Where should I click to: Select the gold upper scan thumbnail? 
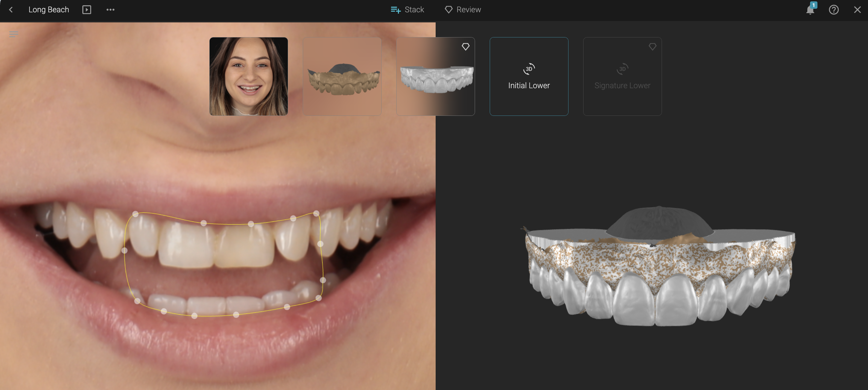coord(342,76)
